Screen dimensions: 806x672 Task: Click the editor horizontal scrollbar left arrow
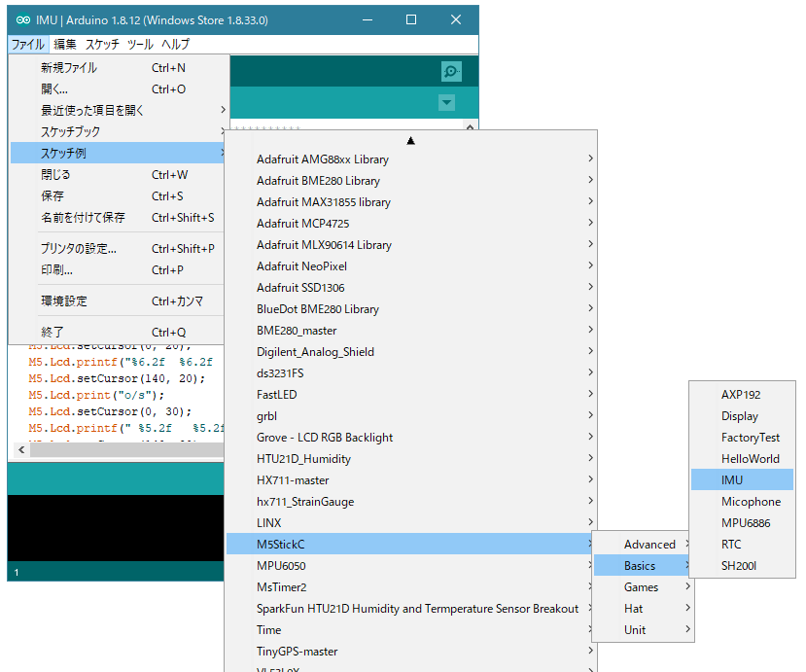tap(21, 450)
